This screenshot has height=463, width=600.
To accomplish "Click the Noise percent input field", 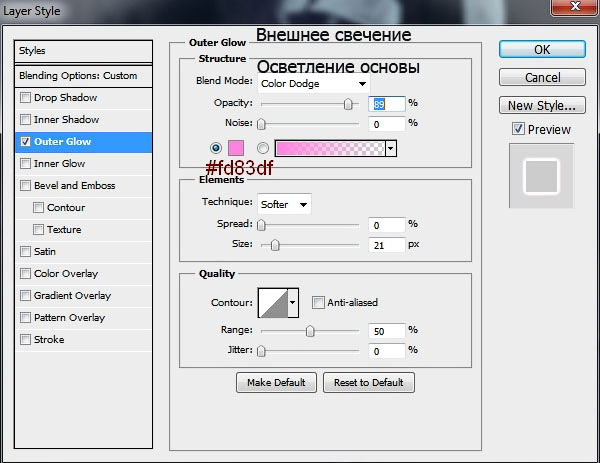I will click(386, 124).
